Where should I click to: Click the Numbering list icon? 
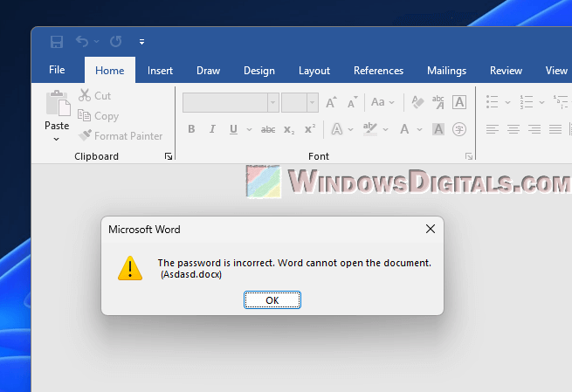click(527, 102)
